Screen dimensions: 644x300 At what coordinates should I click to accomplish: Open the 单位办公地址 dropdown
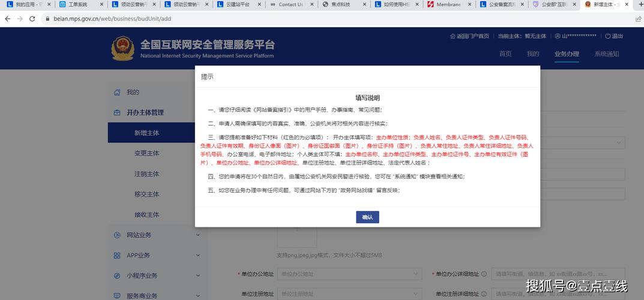(x=349, y=274)
